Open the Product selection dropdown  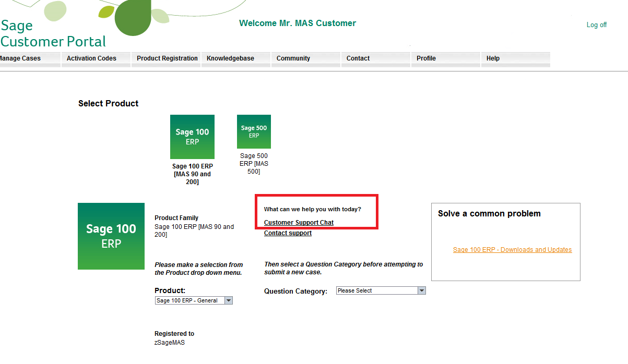(229, 300)
